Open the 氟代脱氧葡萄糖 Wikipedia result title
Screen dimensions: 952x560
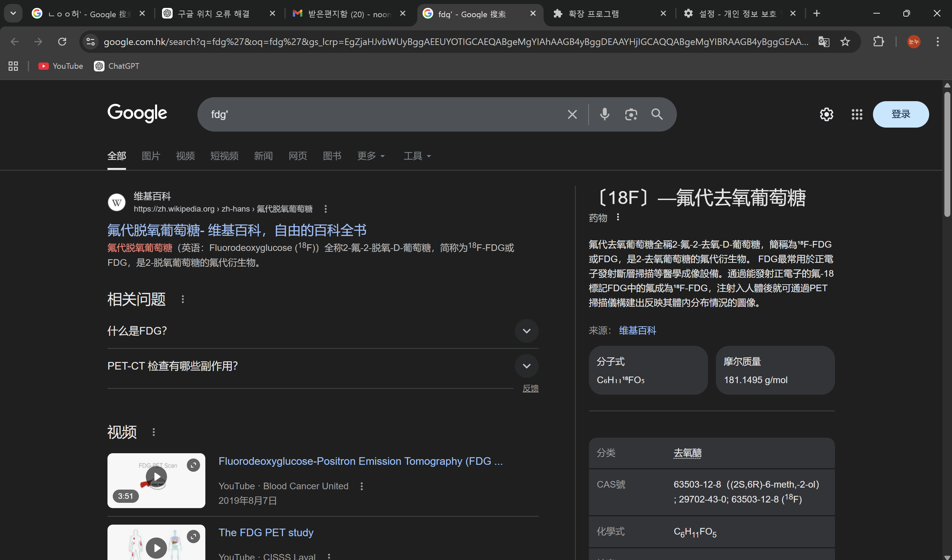click(x=237, y=230)
